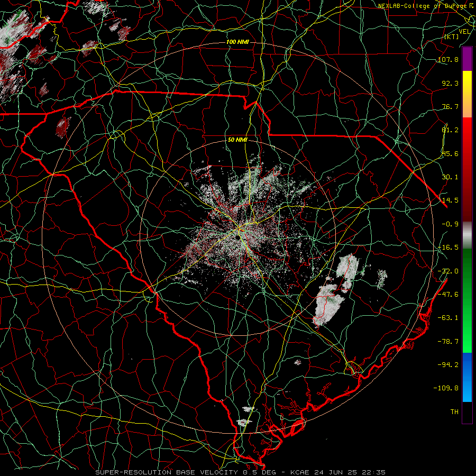
Task: Click the VEL legend title
Action: coord(464,32)
